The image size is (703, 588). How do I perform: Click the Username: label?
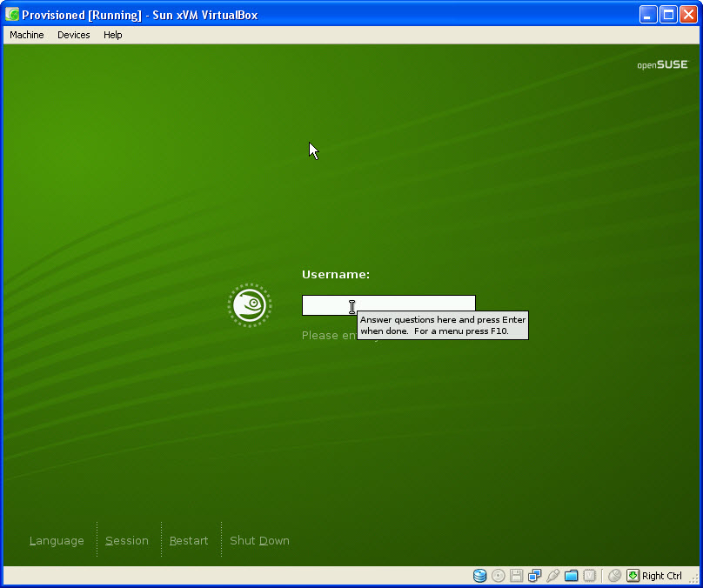pyautogui.click(x=336, y=274)
